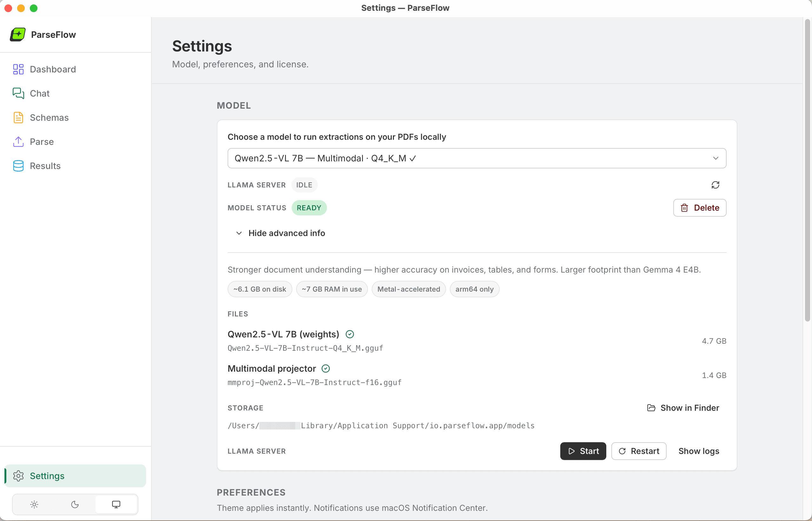Open the Results section
Image resolution: width=812 pixels, height=521 pixels.
coord(75,166)
